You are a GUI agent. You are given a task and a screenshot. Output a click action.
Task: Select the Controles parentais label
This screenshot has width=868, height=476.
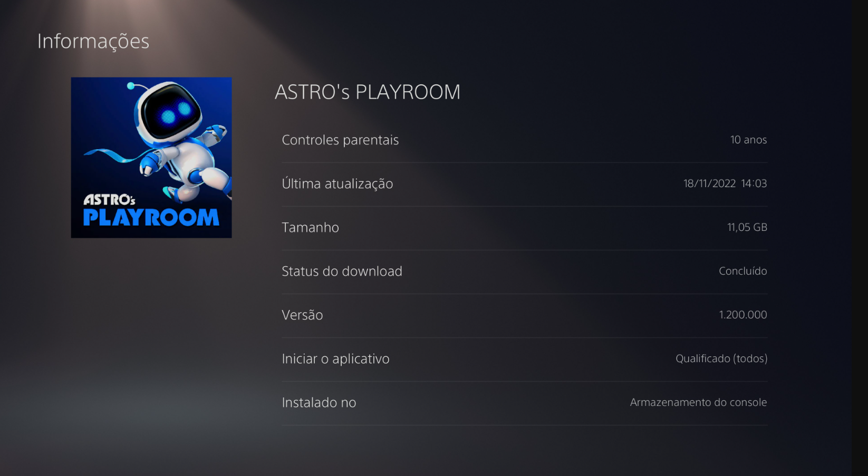click(x=340, y=140)
